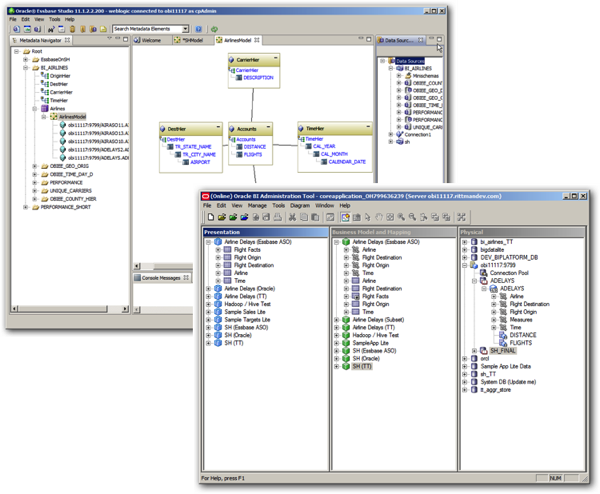Click the highlighted diagram icon in Administration Tool toolbar
The width and height of the screenshot is (600, 494).
(x=345, y=217)
